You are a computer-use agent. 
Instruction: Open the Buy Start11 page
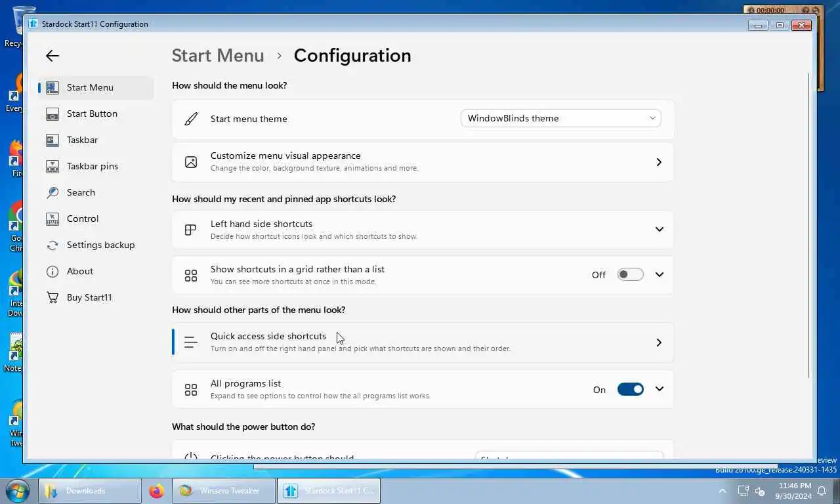96,297
